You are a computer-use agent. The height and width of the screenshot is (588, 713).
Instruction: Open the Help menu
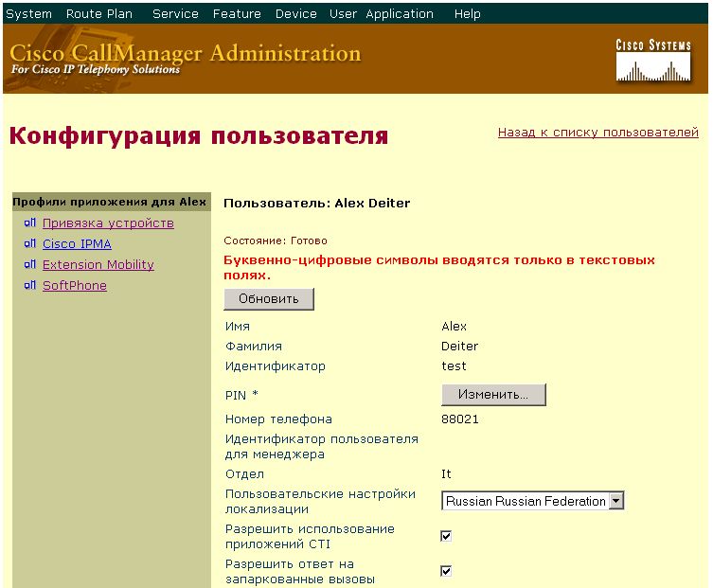467,14
